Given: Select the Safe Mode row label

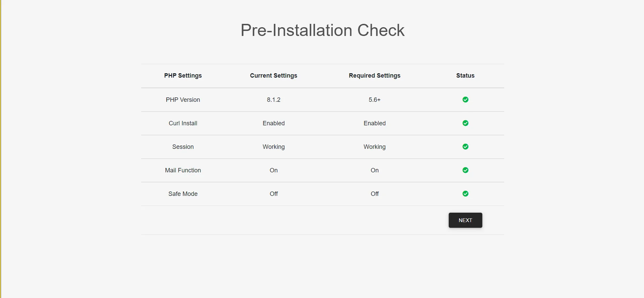Looking at the screenshot, I should [x=183, y=194].
